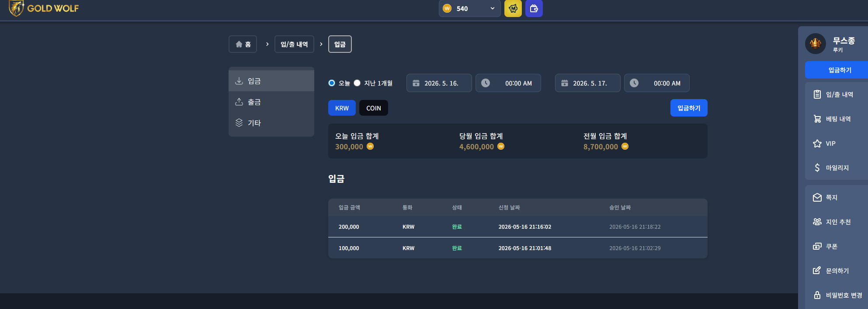Click 입금하기 button above summary panel
The image size is (868, 309).
pos(689,108)
